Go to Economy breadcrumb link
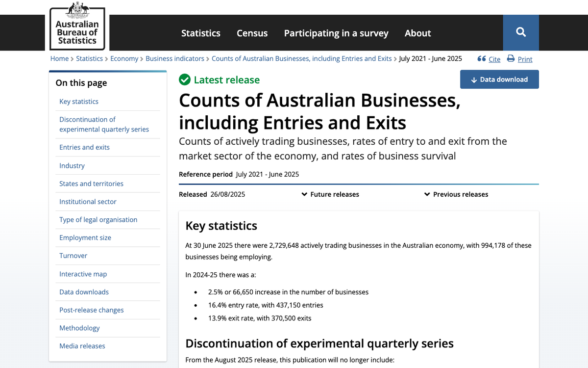The image size is (588, 368). (124, 58)
